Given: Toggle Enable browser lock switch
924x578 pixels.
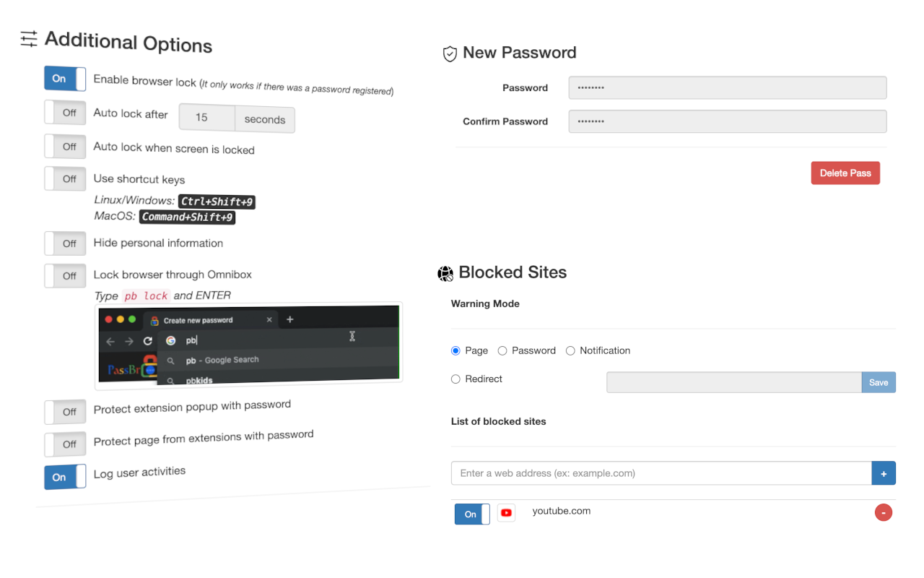Looking at the screenshot, I should [65, 79].
